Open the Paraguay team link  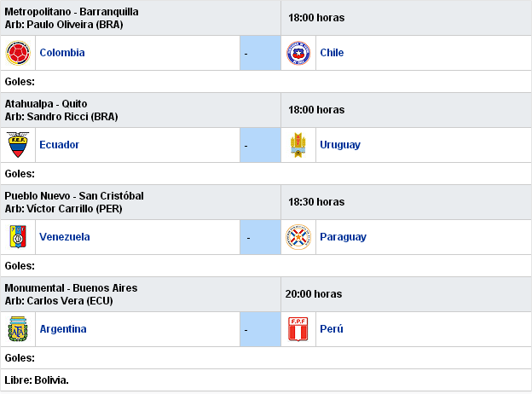click(x=343, y=237)
